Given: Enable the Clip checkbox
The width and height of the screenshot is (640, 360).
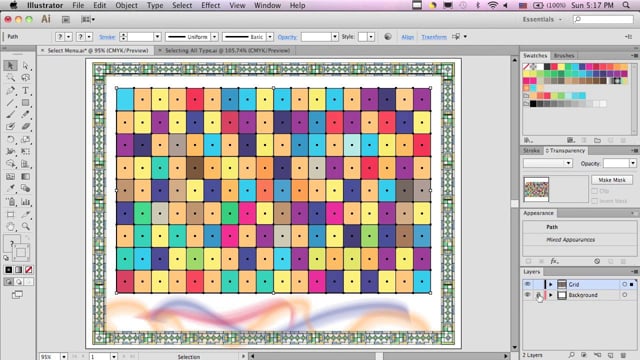Looking at the screenshot, I should [x=595, y=191].
